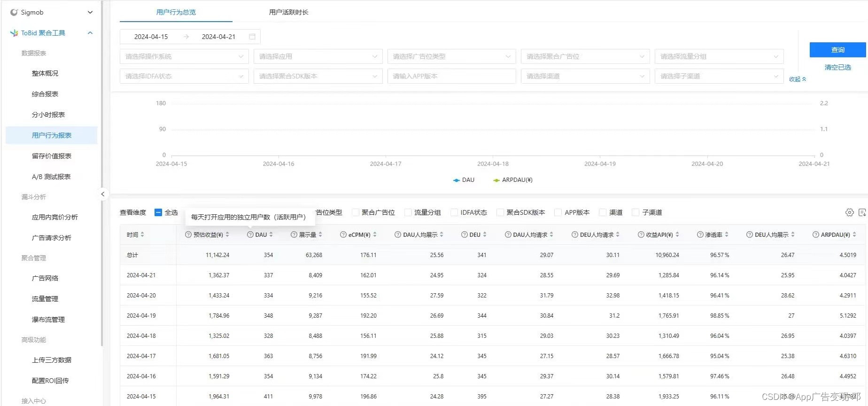Sort table by 渗透率 column arrows
The image size is (868, 406).
(727, 234)
